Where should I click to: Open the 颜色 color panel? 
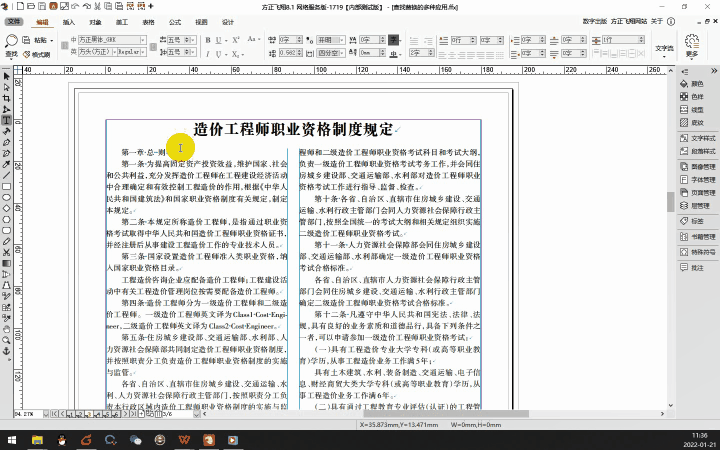point(692,84)
